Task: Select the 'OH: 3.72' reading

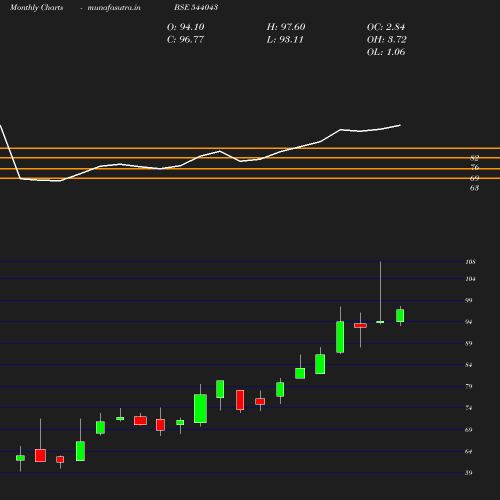Action: click(387, 40)
